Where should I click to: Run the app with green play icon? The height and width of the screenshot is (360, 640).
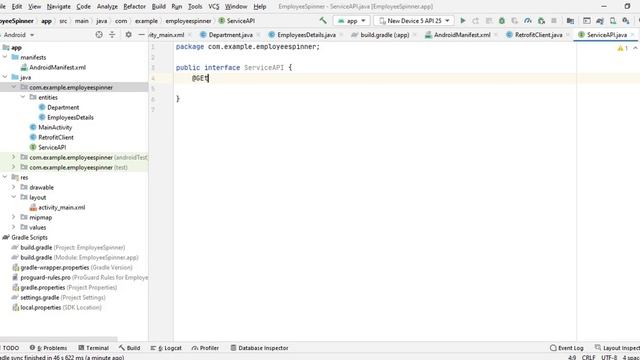462,20
